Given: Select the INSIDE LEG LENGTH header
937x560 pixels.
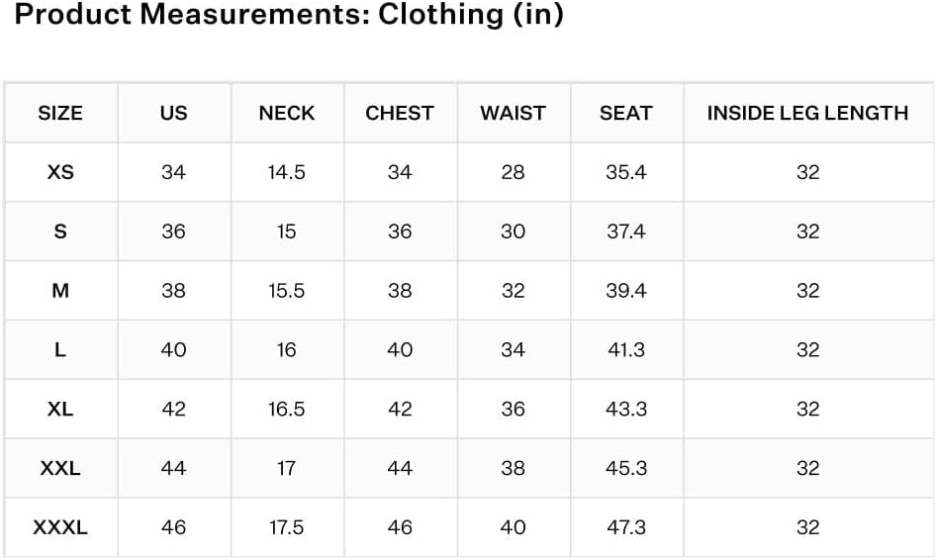Looking at the screenshot, I should pos(808,113).
